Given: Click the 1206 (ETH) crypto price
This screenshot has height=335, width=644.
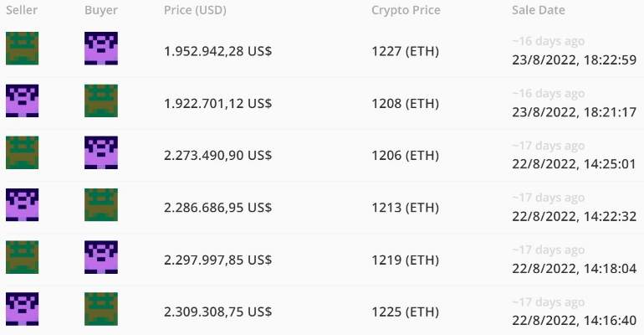Looking at the screenshot, I should click(406, 156).
